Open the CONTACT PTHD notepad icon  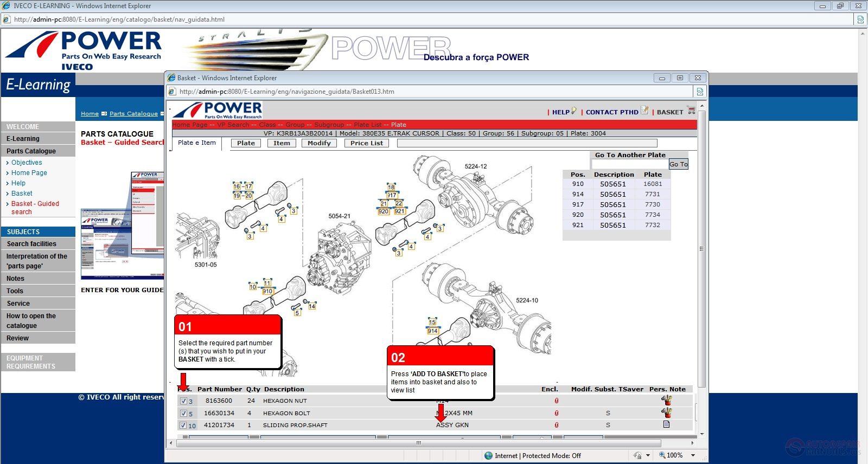click(x=644, y=111)
